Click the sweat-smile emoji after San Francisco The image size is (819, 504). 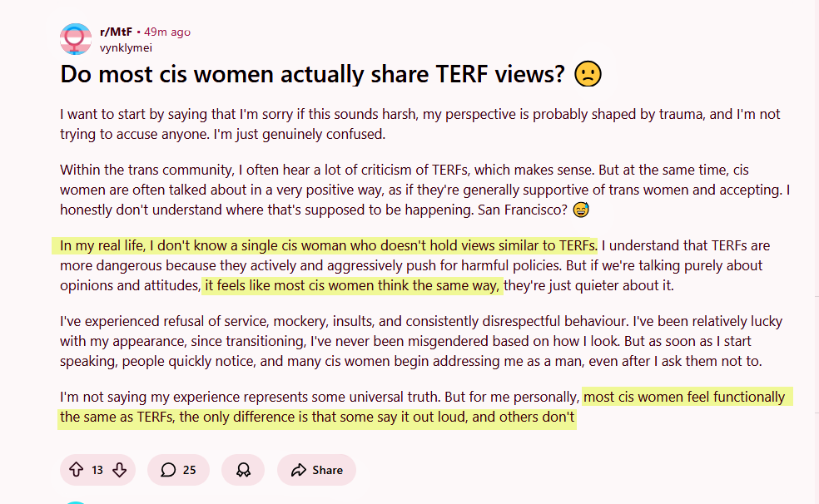581,210
